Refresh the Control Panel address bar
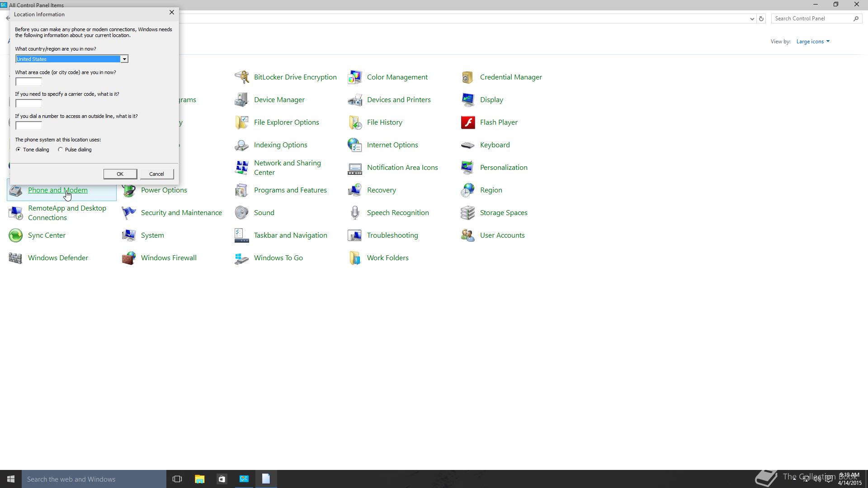The height and width of the screenshot is (488, 868). point(761,19)
